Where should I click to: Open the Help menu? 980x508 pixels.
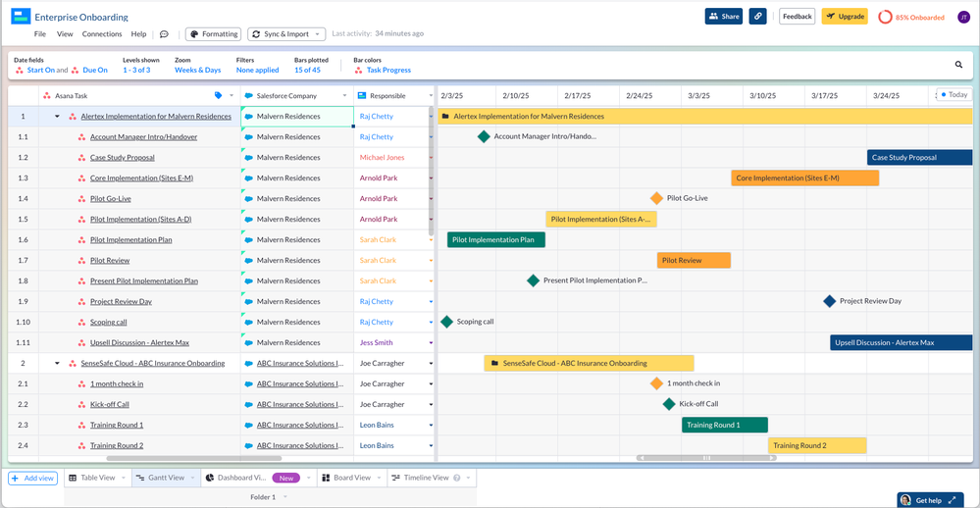tap(138, 34)
